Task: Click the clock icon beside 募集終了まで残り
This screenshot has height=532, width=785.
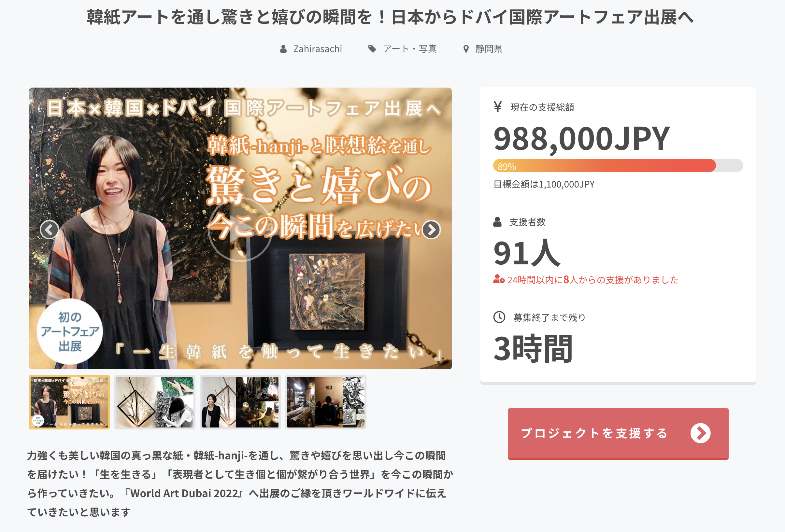Action: click(499, 317)
